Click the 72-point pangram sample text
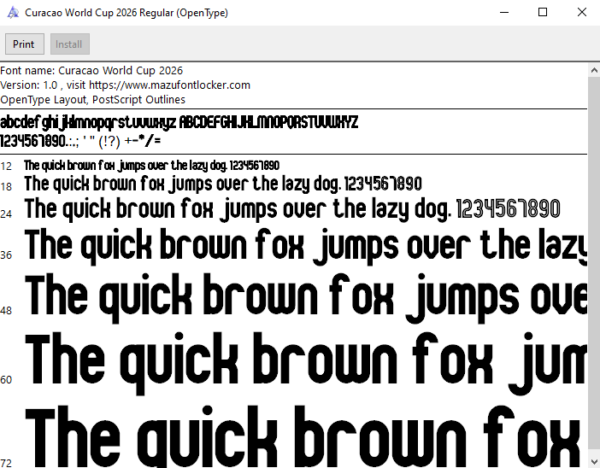Viewport: 600px width, 468px height. pyautogui.click(x=305, y=436)
